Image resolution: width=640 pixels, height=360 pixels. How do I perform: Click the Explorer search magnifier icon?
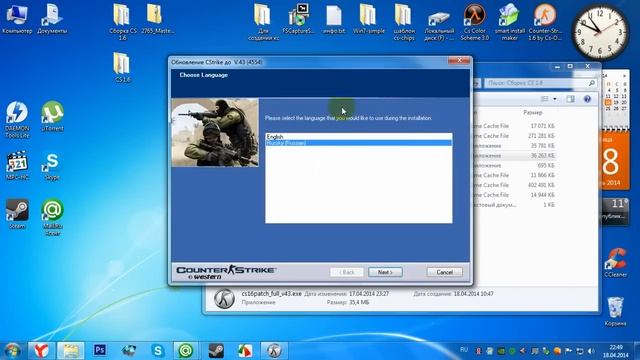pyautogui.click(x=591, y=83)
